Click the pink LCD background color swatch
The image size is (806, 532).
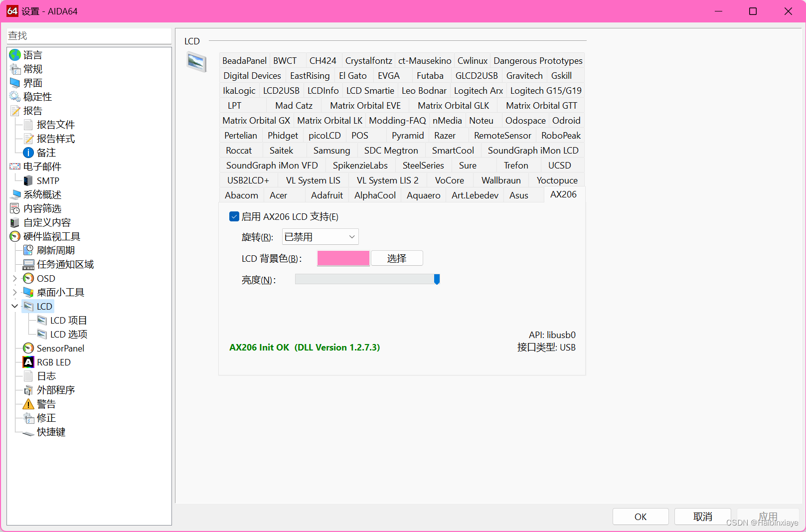pos(343,258)
